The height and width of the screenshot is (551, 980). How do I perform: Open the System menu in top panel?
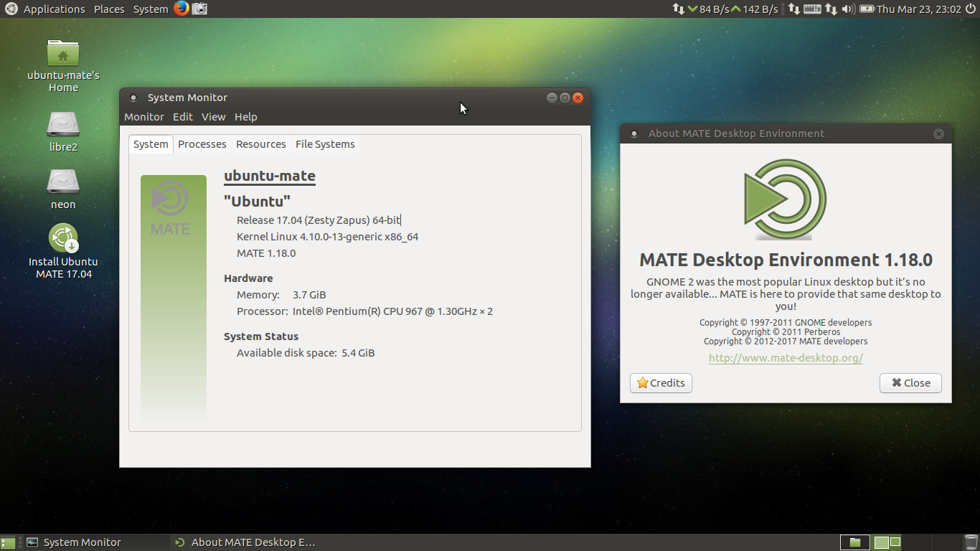point(151,9)
